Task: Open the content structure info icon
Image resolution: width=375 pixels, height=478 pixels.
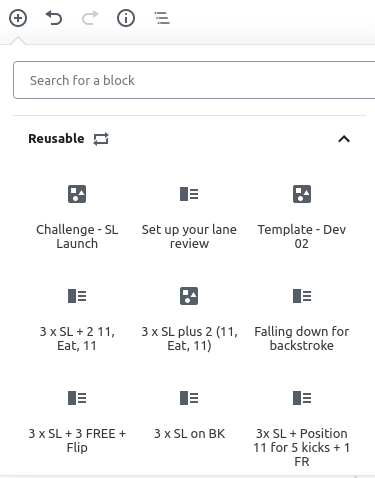Action: click(x=126, y=18)
